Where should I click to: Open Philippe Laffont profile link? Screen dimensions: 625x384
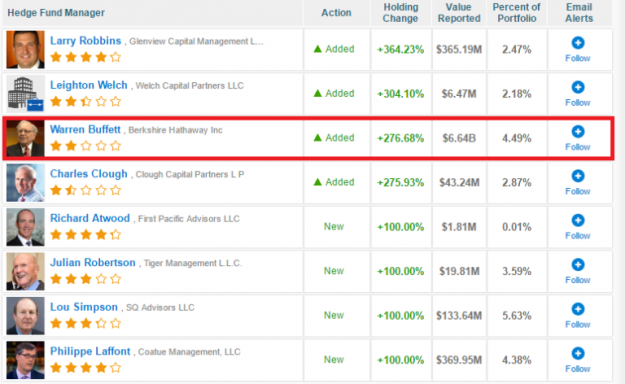click(x=90, y=351)
